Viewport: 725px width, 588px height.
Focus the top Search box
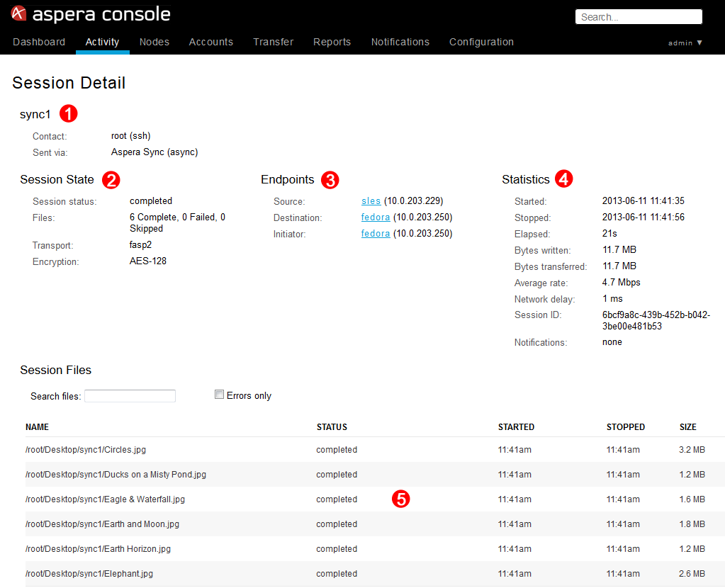point(639,16)
